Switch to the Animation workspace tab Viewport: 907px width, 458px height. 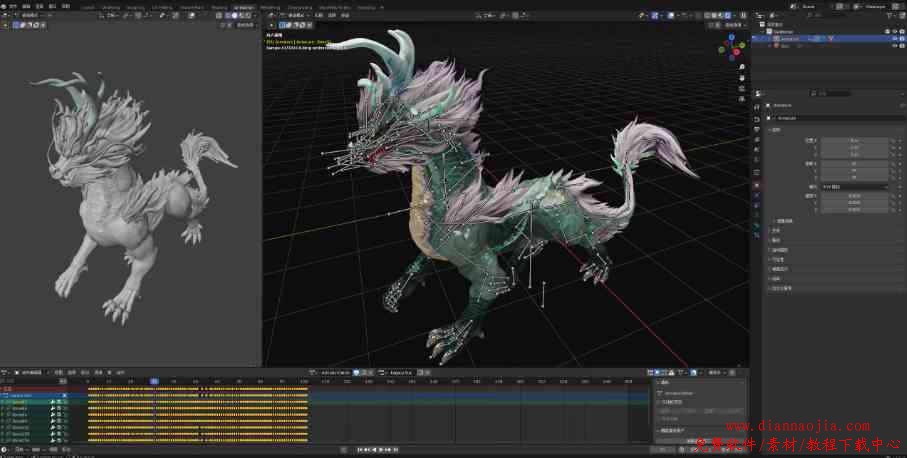243,6
